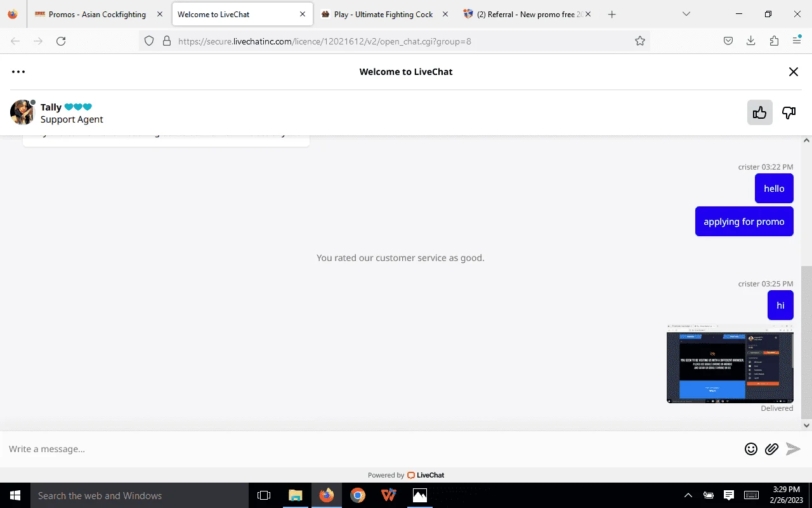Viewport: 812px width, 508px height.
Task: Go forward to next page
Action: coord(38,41)
